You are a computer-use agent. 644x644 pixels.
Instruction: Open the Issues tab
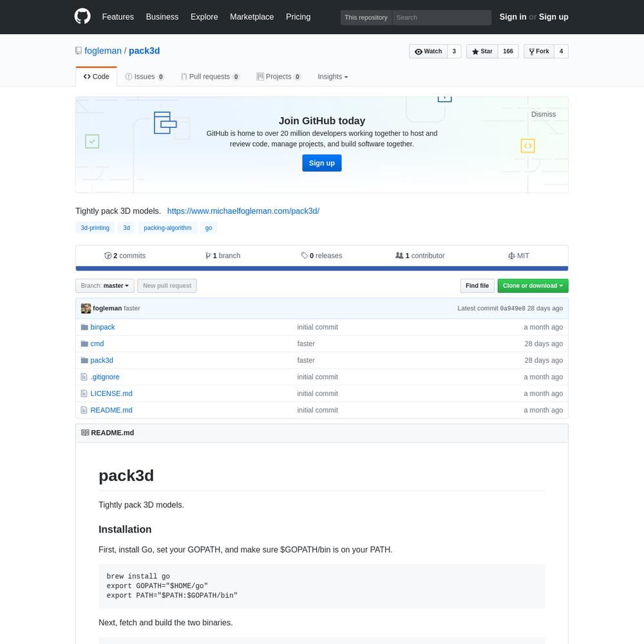coord(144,77)
